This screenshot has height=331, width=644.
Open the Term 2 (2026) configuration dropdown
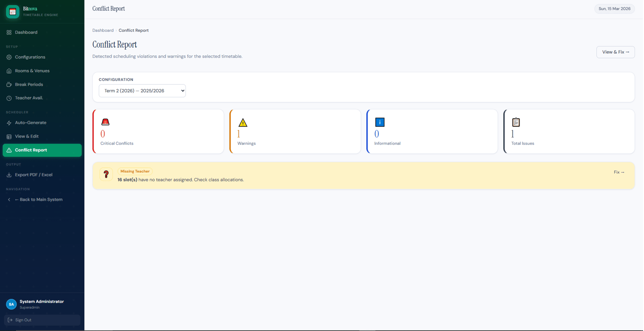[x=142, y=91]
